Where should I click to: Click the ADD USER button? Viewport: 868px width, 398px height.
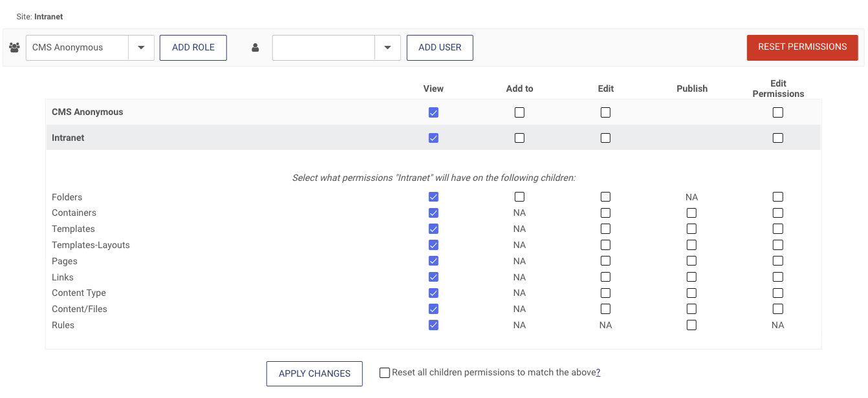coord(440,47)
